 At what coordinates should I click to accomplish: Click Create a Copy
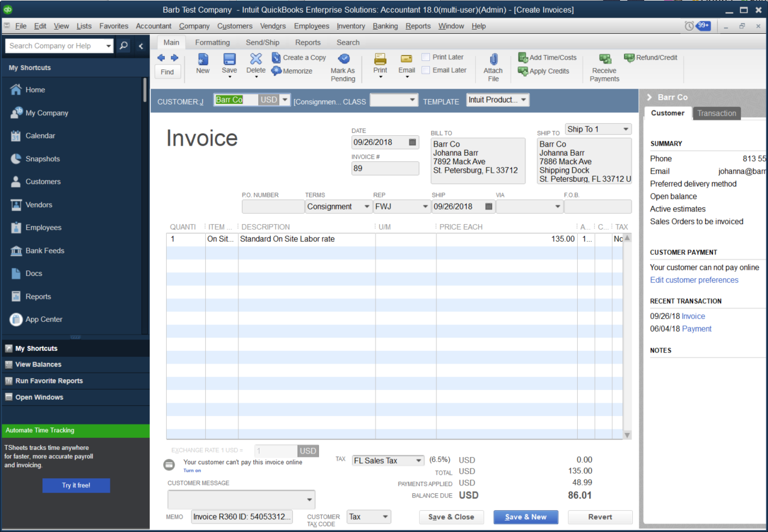coord(299,57)
